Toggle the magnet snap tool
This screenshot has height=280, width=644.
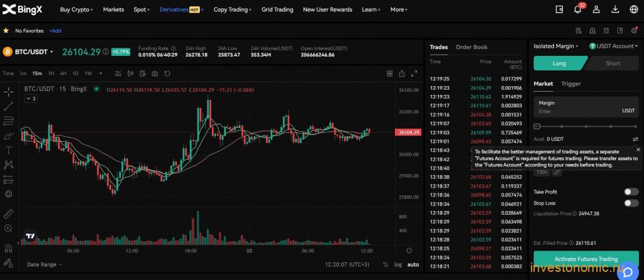[x=8, y=249]
